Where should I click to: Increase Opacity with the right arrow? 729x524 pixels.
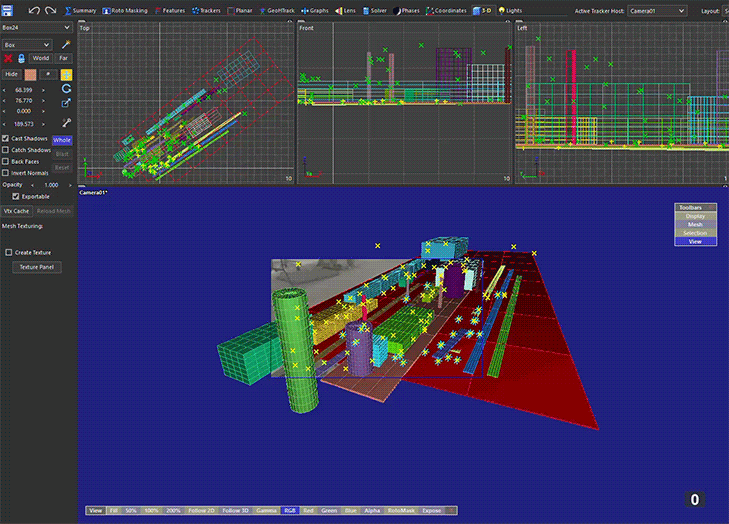click(x=70, y=185)
